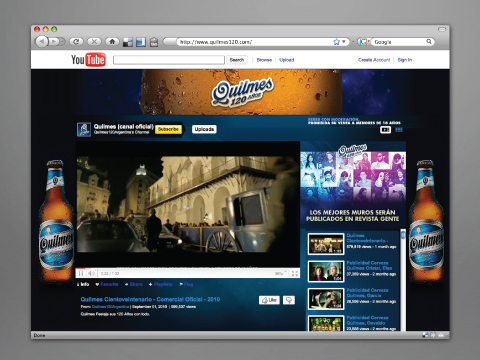480x360 pixels.
Task: Open the Sign In link
Action: 405,60
